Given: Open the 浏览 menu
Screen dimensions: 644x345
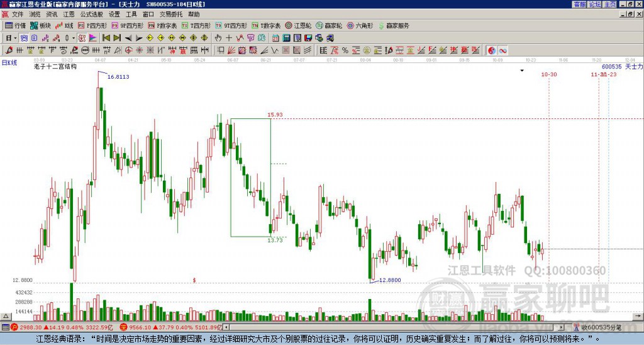Looking at the screenshot, I should [x=35, y=14].
